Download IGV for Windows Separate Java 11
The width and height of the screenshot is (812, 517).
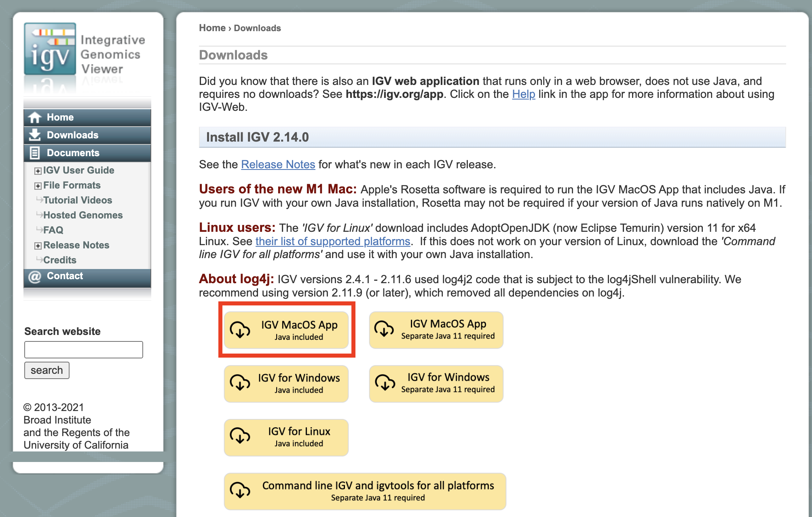point(436,383)
